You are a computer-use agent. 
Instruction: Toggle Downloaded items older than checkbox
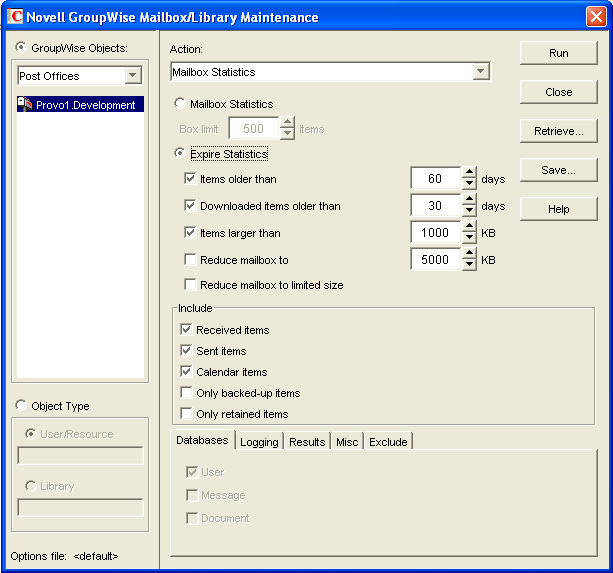190,206
